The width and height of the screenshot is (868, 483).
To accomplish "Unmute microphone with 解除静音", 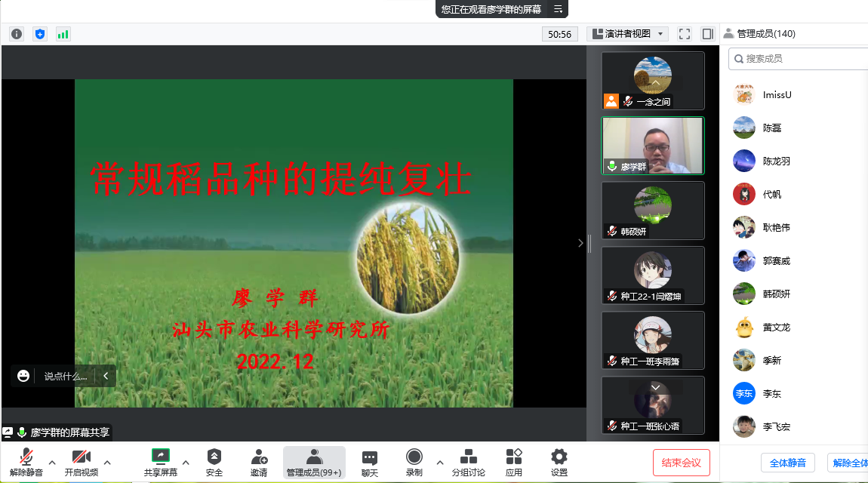I will point(26,463).
